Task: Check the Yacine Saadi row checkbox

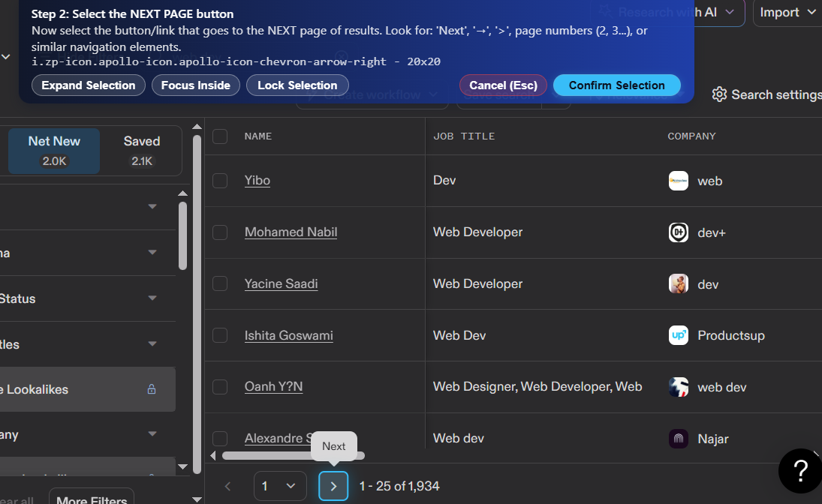Action: point(220,284)
